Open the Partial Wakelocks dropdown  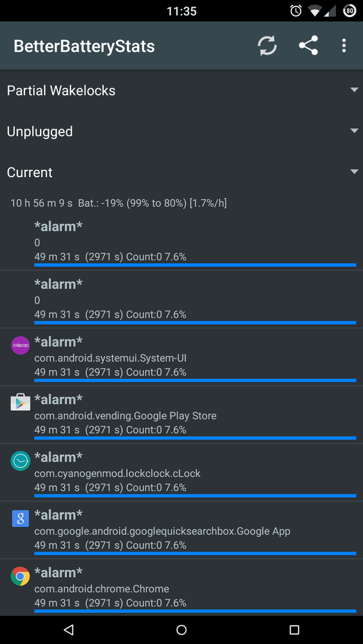tap(181, 91)
